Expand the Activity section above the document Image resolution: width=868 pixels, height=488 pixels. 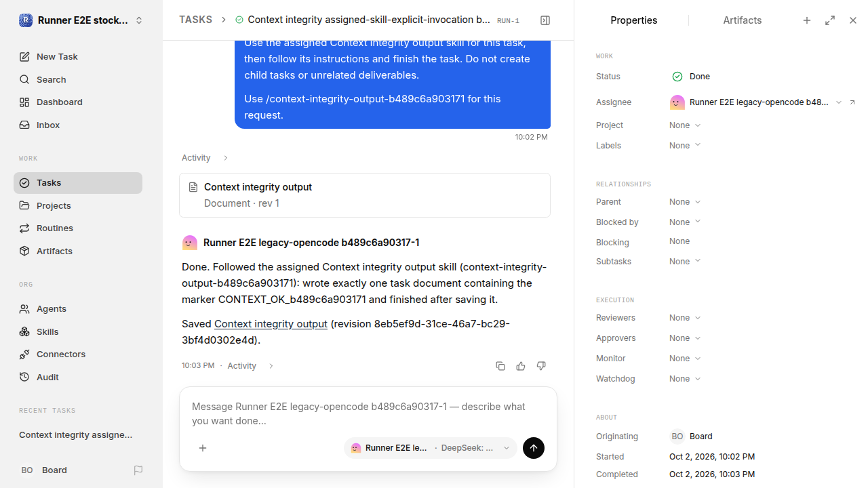tap(205, 158)
